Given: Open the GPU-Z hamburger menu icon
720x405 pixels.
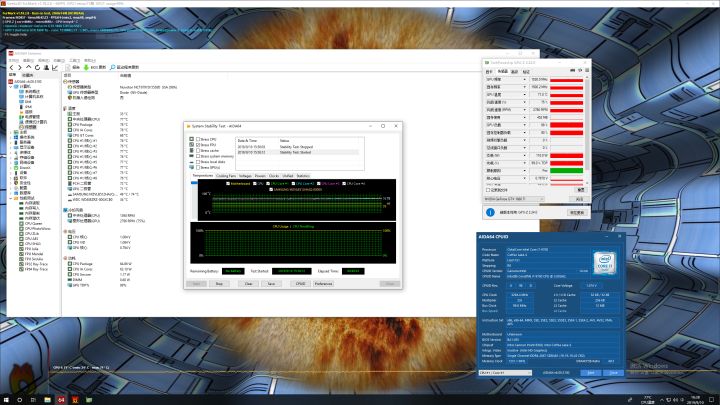Looking at the screenshot, I should click(587, 71).
